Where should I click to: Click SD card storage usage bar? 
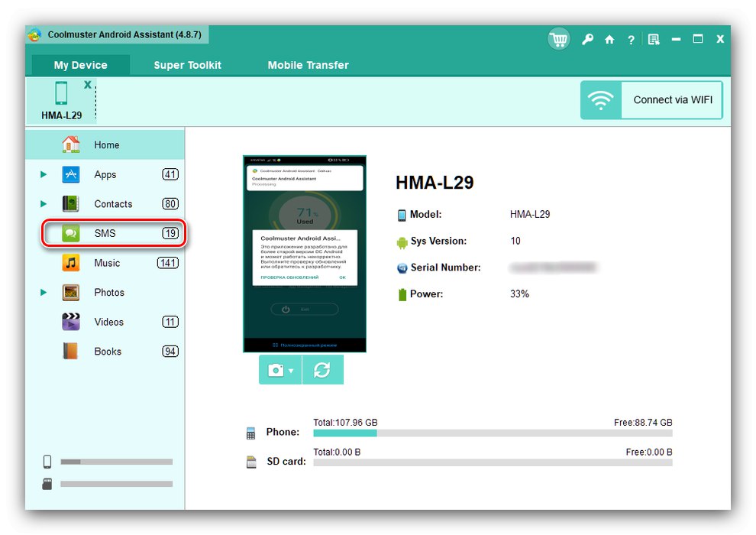(493, 462)
